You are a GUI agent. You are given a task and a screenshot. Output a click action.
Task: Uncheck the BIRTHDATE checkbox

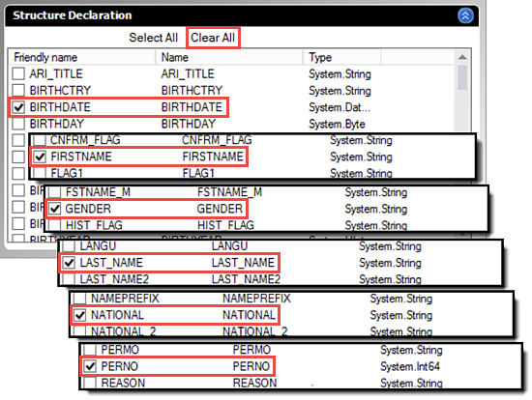click(18, 107)
